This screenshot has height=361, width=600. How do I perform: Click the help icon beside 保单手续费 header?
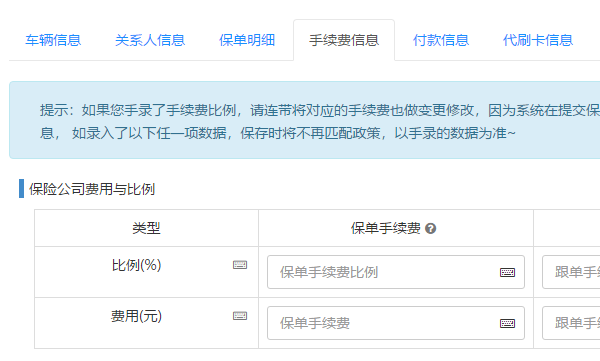pos(430,229)
